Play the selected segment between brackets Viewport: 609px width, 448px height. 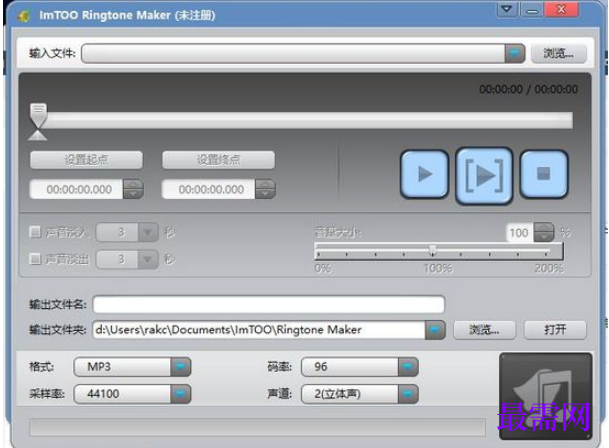tap(484, 175)
